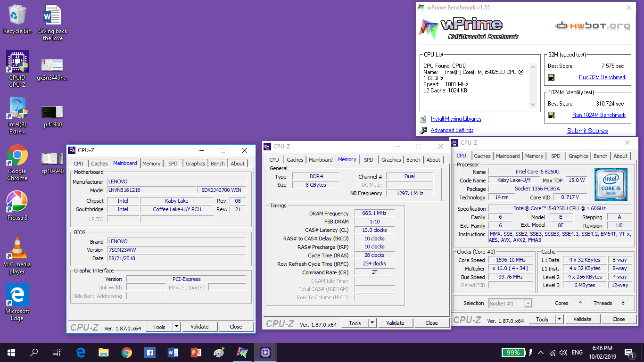Switch to Caches tab in the Mainboard CPU-Z window
The width and height of the screenshot is (644, 362).
pyautogui.click(x=99, y=164)
